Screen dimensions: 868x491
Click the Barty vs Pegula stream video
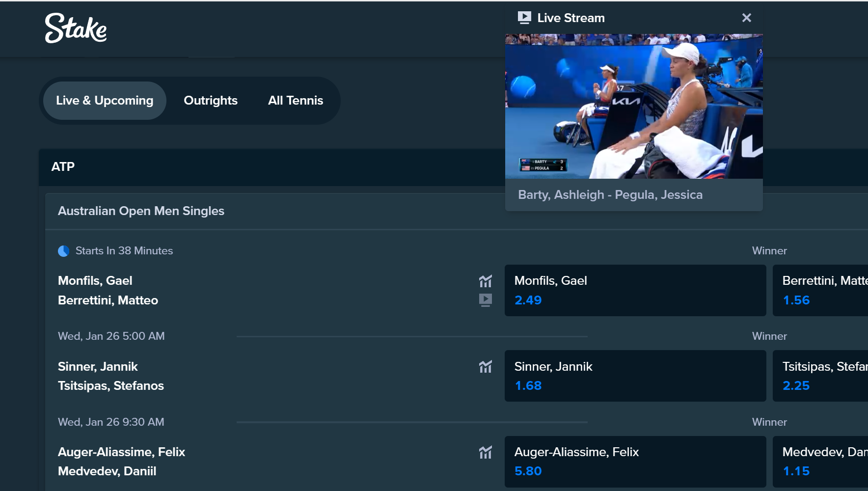point(634,106)
